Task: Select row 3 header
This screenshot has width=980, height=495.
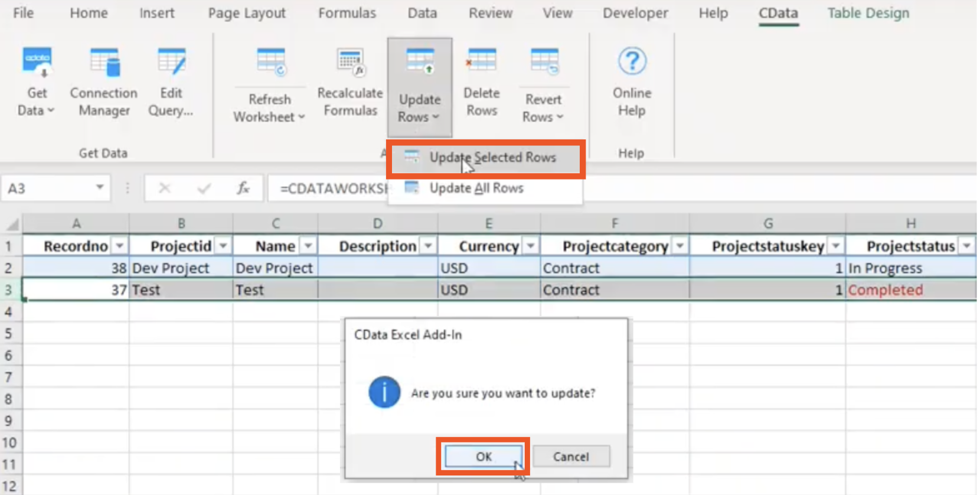Action: pyautogui.click(x=10, y=290)
